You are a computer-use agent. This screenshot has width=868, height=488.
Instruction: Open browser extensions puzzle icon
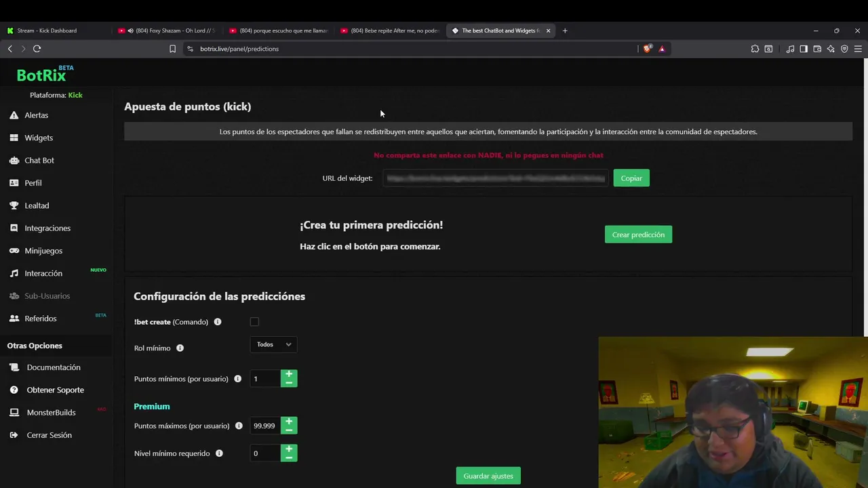point(755,49)
